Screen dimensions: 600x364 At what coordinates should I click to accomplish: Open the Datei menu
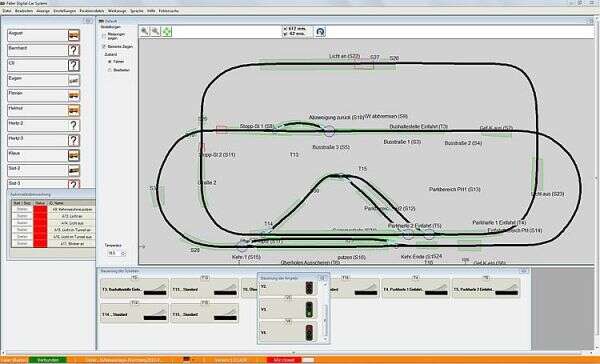7,11
